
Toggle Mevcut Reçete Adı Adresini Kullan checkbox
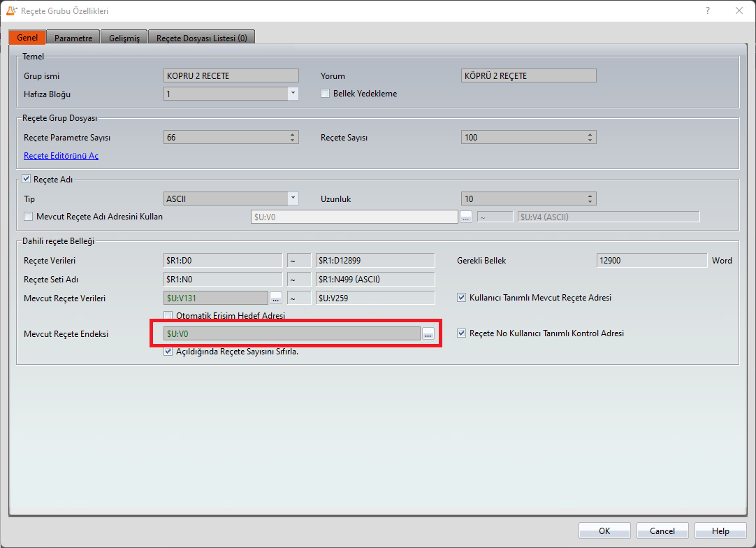point(29,217)
